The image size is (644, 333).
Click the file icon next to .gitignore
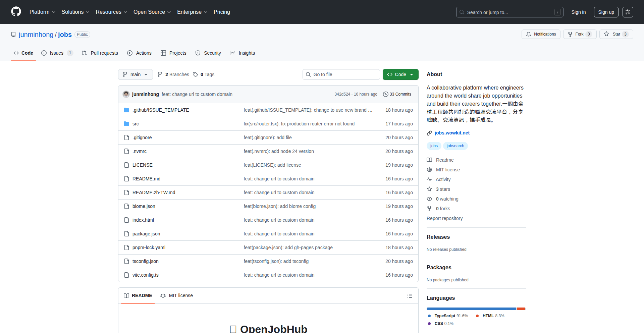[126, 137]
